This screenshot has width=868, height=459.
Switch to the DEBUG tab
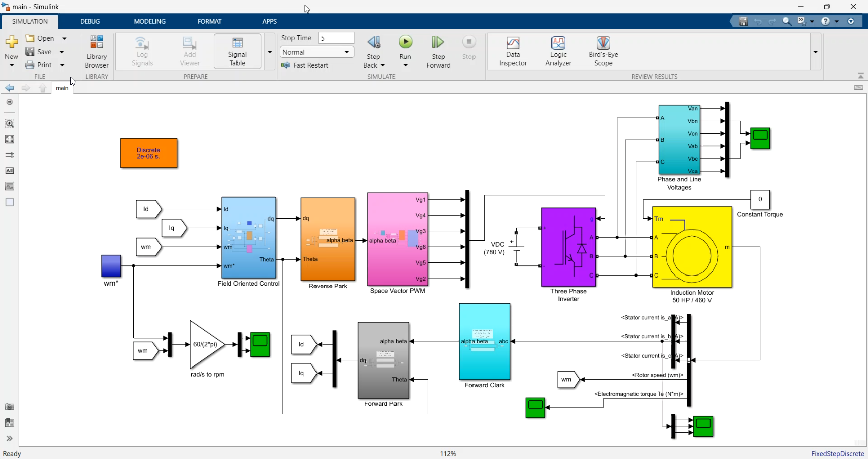click(x=90, y=21)
